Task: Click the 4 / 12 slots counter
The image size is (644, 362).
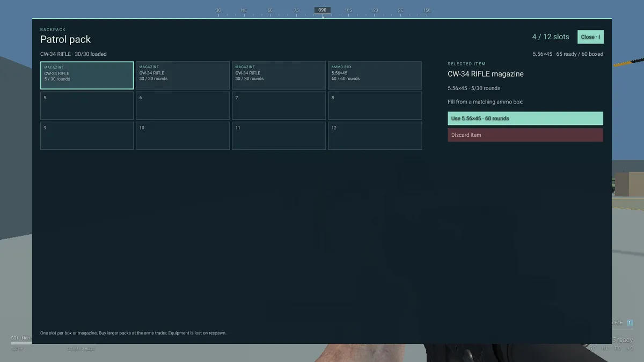Action: point(551,37)
